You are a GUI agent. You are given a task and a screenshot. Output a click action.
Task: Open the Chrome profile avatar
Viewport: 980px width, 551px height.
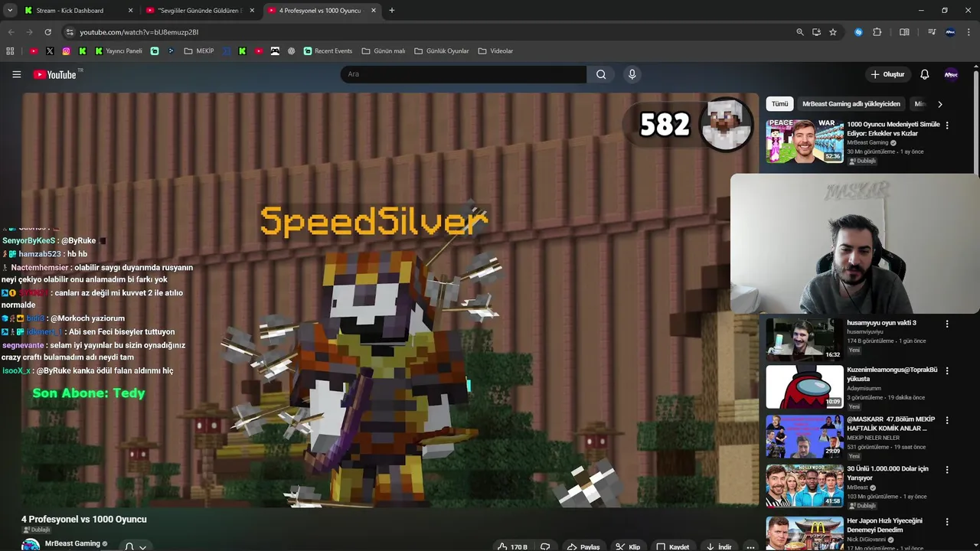pyautogui.click(x=950, y=32)
